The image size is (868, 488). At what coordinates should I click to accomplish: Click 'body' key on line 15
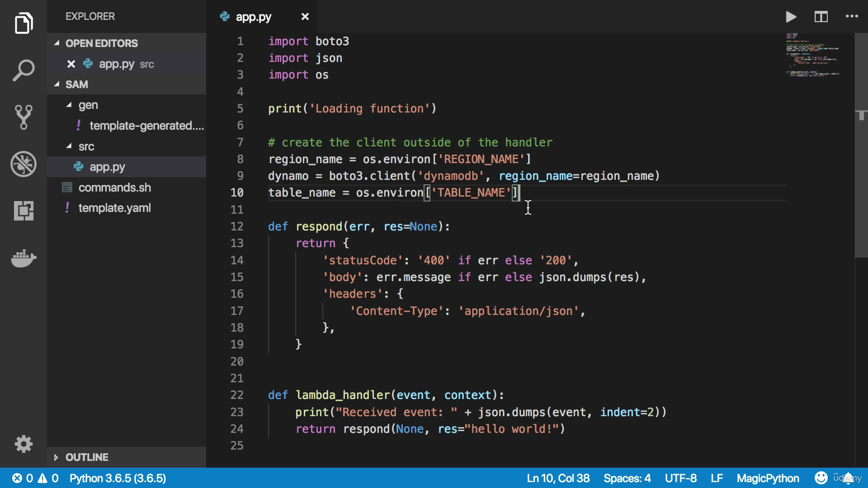342,277
